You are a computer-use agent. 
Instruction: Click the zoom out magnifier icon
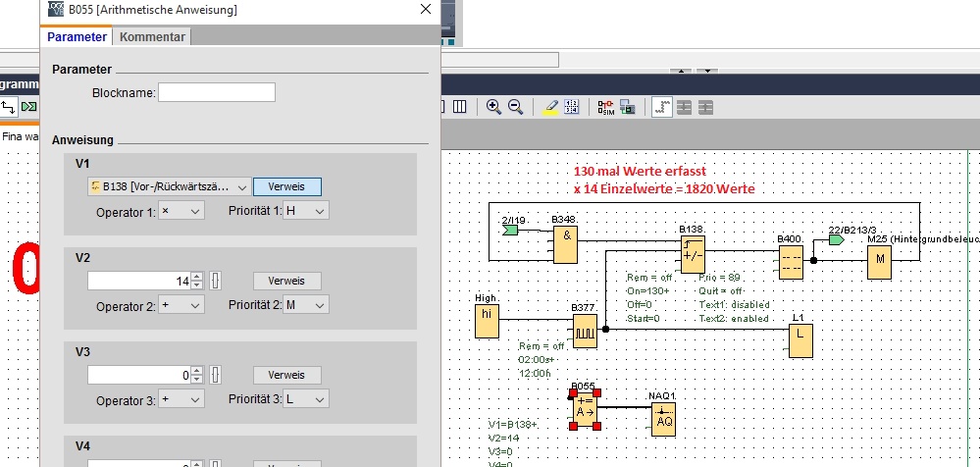tap(514, 107)
